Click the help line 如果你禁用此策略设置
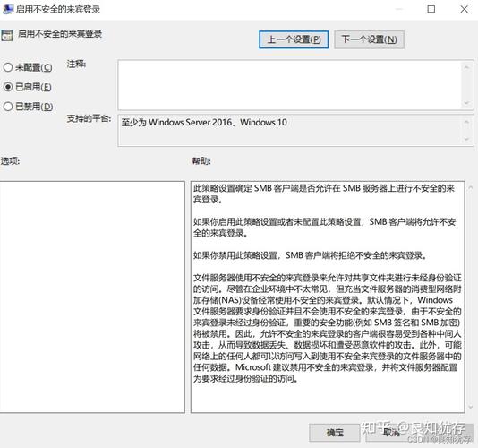 (310, 255)
